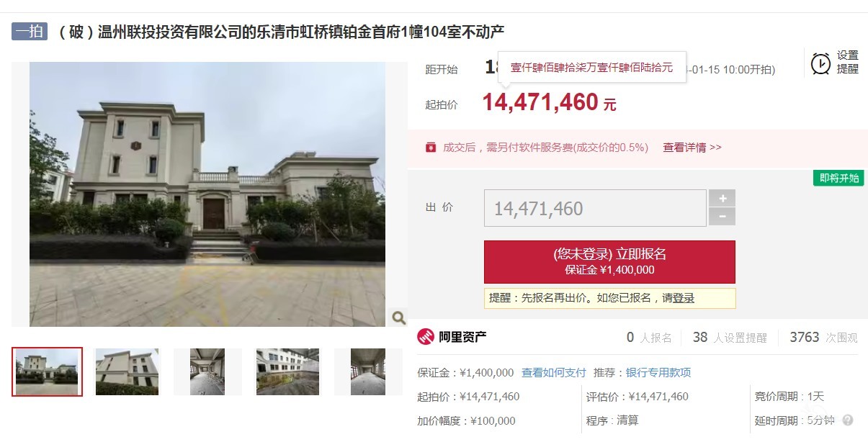Select the second building side thumbnail
Viewport: 868px width, 442px height.
(x=127, y=372)
